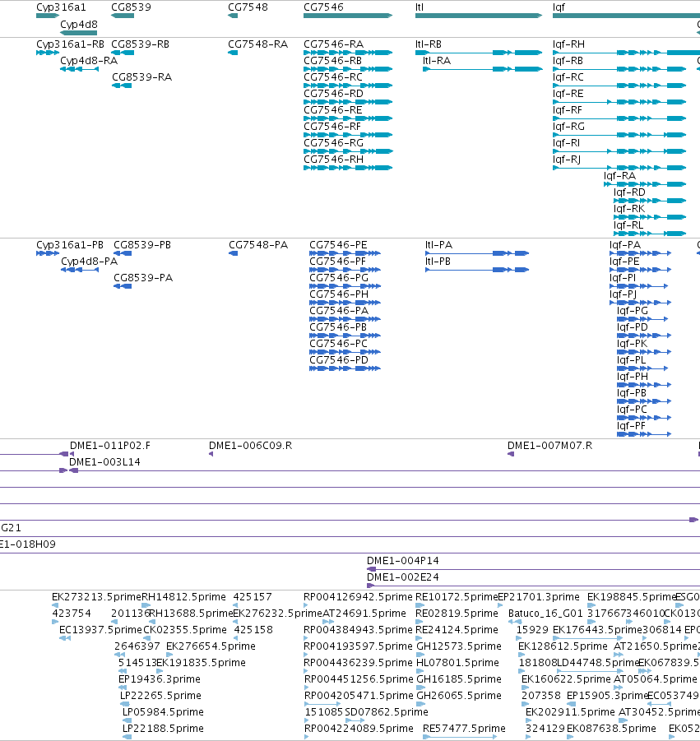Click the Cyp4d8 gene bar
700x741 pixels.
[x=78, y=33]
